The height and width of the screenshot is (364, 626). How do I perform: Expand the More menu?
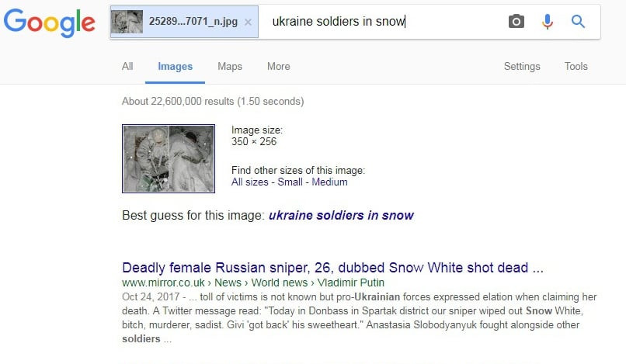[x=278, y=66]
